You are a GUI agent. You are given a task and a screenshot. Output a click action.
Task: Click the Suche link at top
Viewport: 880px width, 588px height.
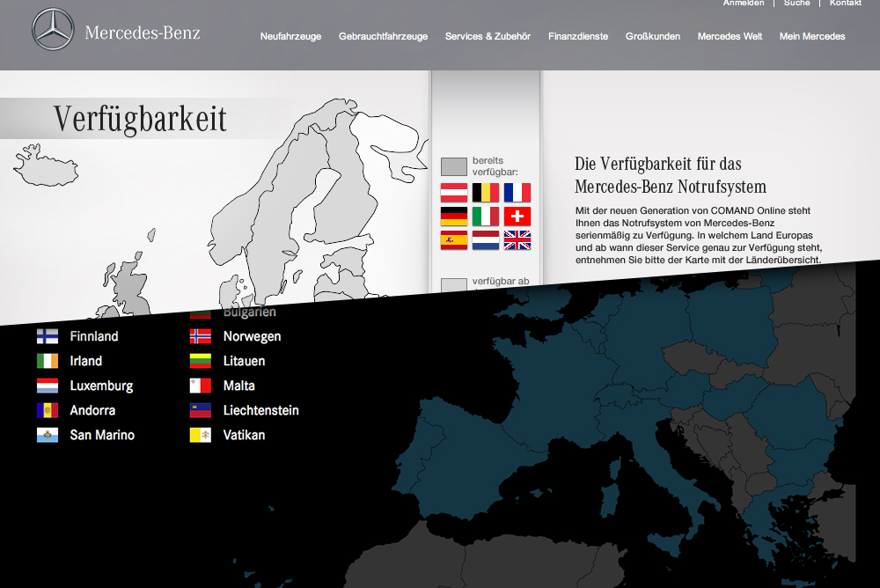796,4
